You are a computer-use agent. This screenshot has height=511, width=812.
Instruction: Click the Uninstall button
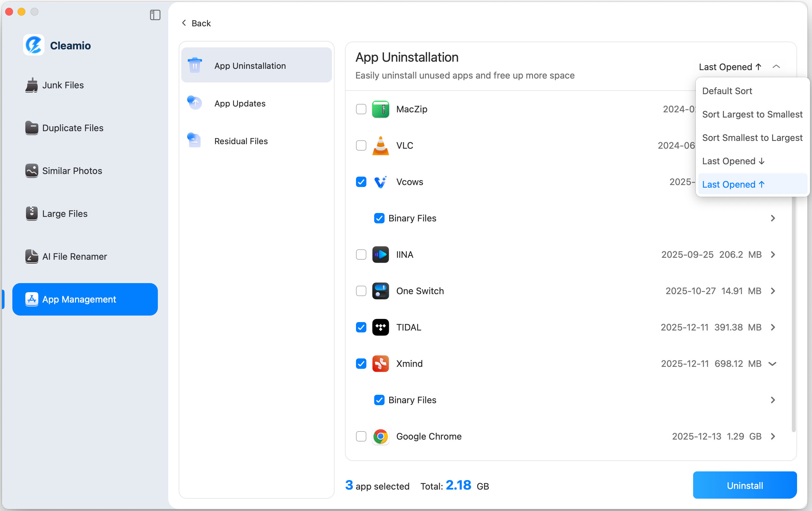tap(745, 485)
